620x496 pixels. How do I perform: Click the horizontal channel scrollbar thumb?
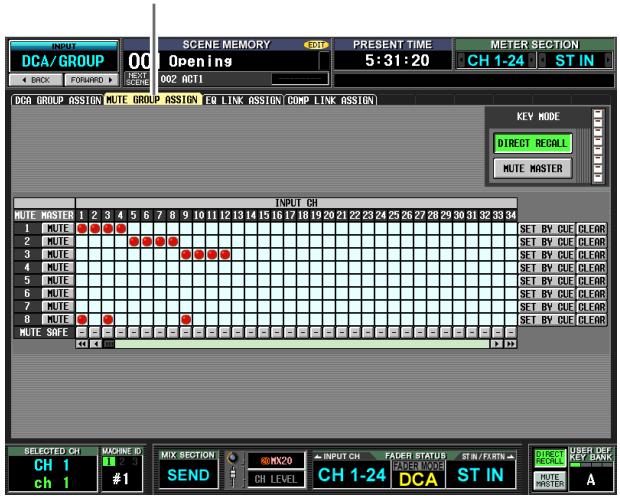109,344
